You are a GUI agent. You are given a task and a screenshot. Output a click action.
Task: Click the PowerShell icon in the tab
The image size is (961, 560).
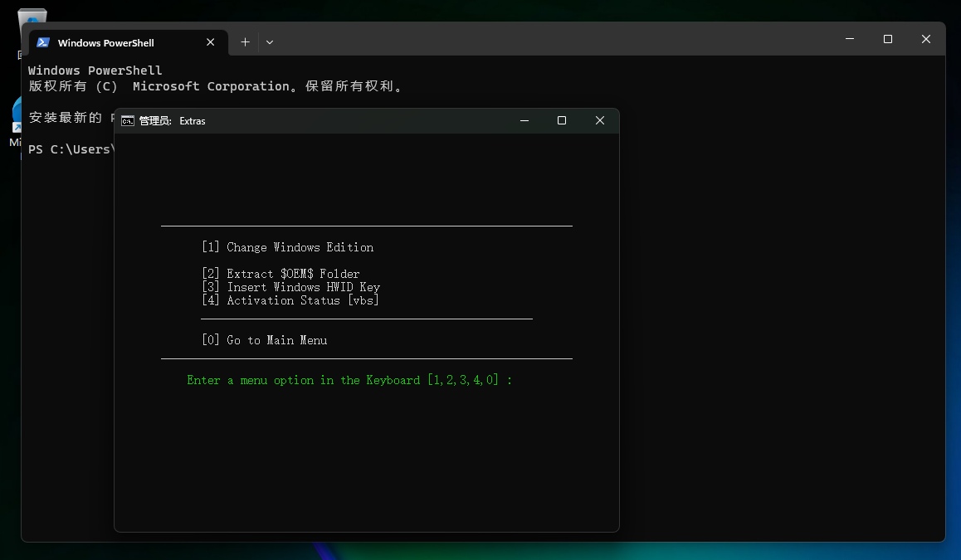pos(43,42)
